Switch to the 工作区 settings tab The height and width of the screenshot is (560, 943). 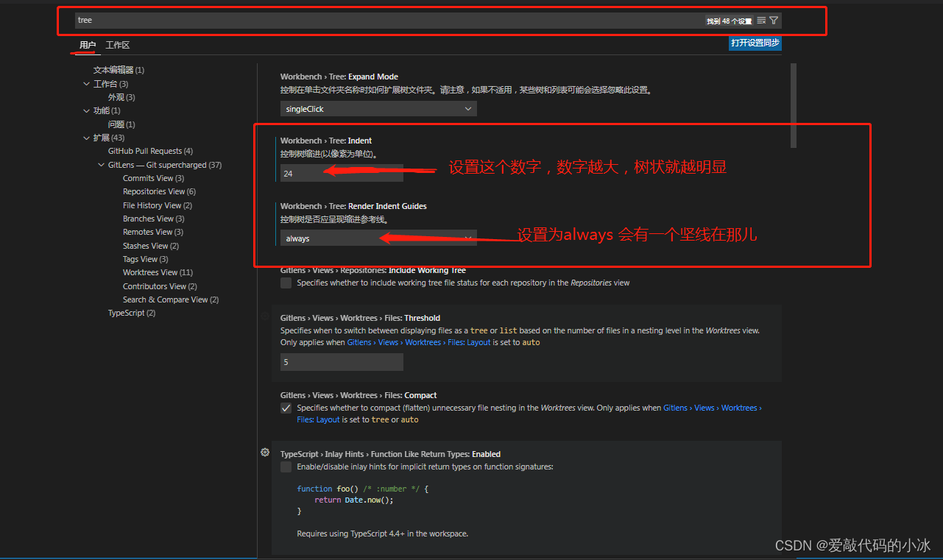click(118, 45)
